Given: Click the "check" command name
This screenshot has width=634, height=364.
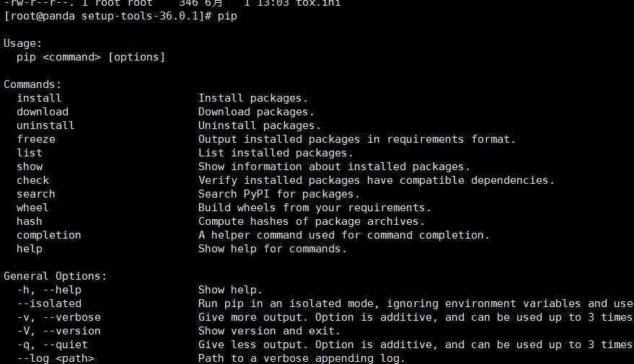Looking at the screenshot, I should [x=33, y=180].
